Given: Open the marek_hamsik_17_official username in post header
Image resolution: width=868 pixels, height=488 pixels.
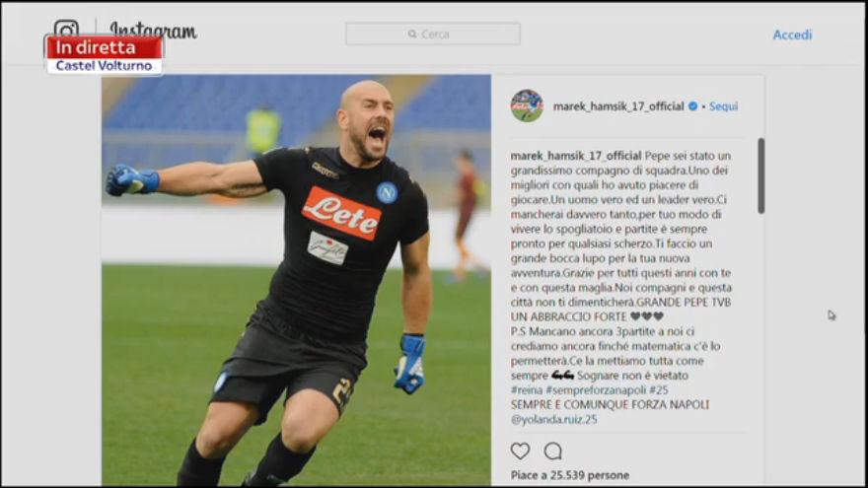Looking at the screenshot, I should tap(618, 106).
